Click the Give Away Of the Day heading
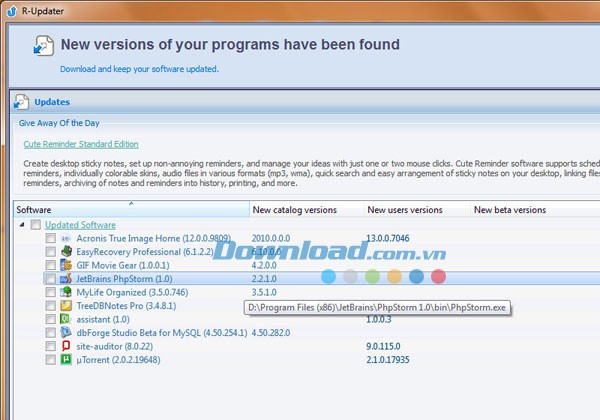The image size is (600, 420). pos(59,123)
